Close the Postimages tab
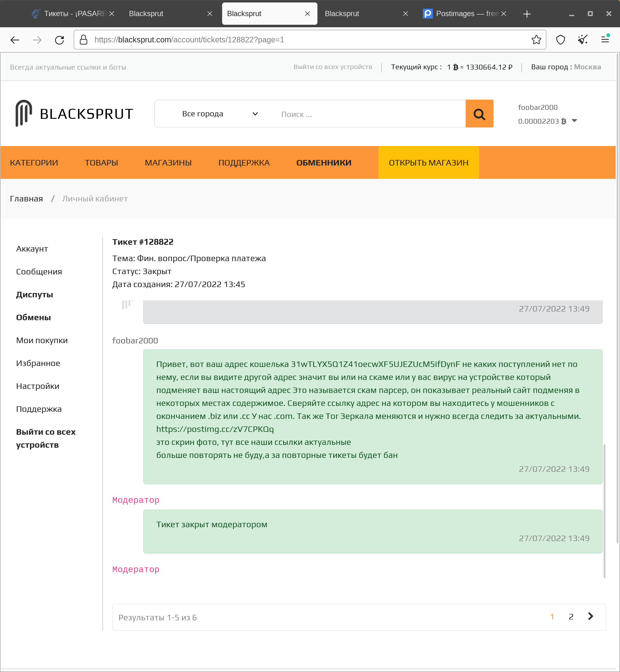This screenshot has width=620, height=672. point(504,14)
